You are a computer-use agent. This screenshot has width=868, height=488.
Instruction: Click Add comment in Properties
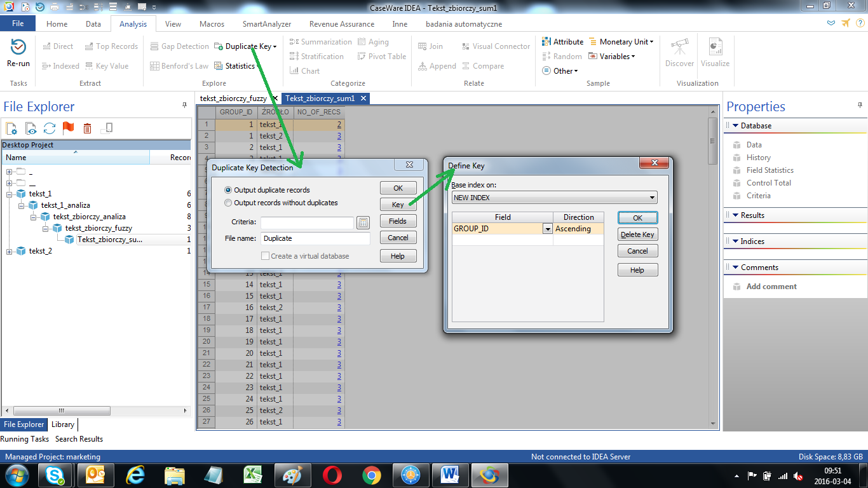pyautogui.click(x=771, y=287)
